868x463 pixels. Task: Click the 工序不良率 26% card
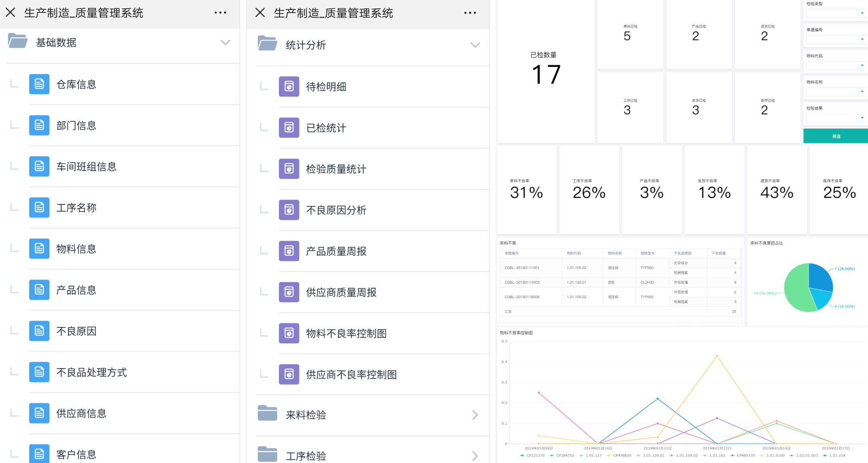pyautogui.click(x=589, y=190)
